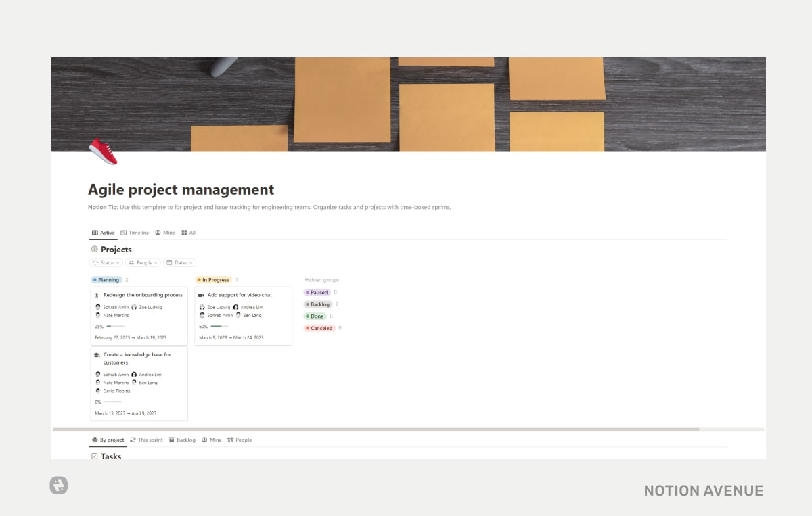Open the Status filter dropdown

tap(106, 262)
